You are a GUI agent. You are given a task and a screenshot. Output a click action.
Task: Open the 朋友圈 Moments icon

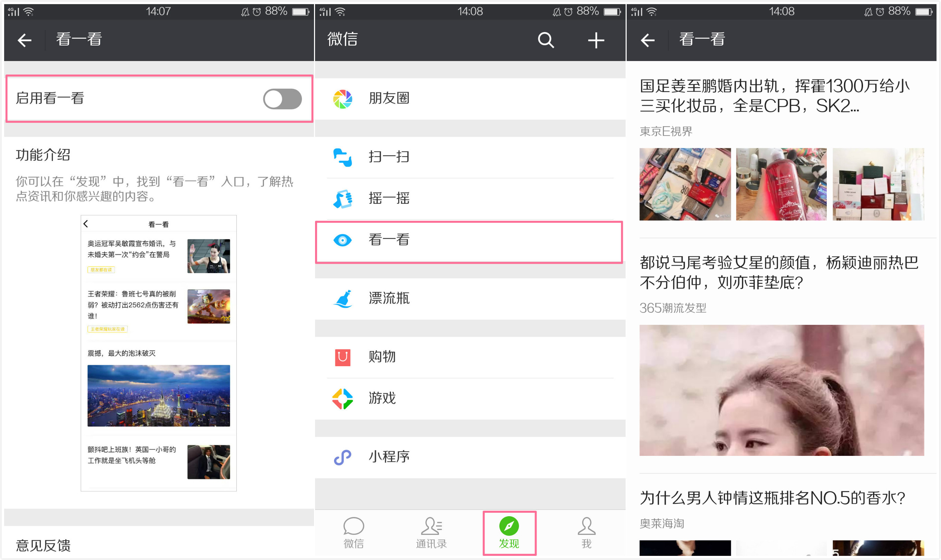click(x=343, y=99)
